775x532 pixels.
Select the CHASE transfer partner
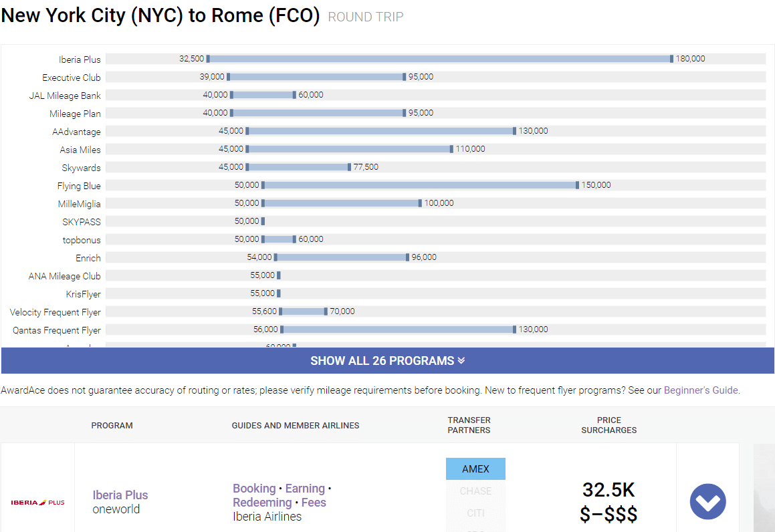pyautogui.click(x=475, y=491)
